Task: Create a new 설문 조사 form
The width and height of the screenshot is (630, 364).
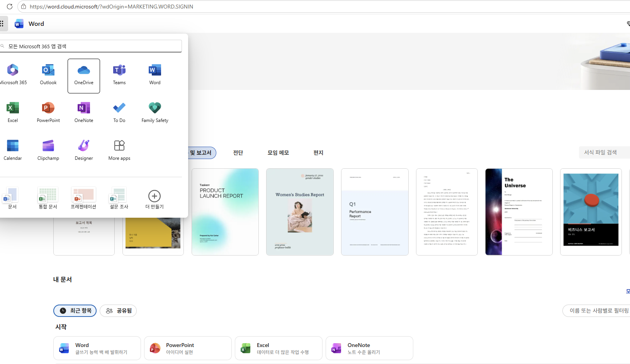Action: pos(119,198)
